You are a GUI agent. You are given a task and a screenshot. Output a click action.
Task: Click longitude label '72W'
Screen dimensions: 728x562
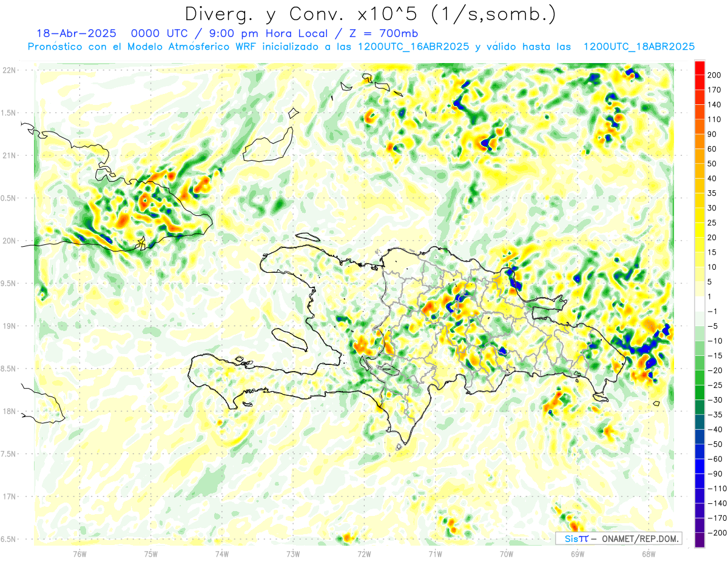click(364, 554)
